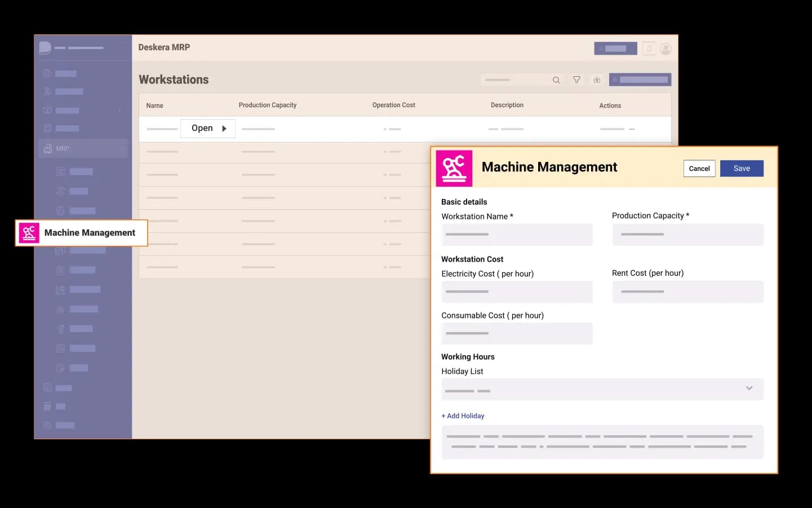Expand the third sidebar item chevron
The image size is (812, 508).
pos(119,111)
